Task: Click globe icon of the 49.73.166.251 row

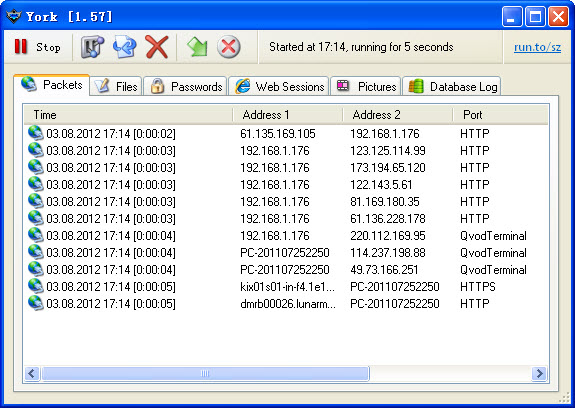Action: pos(36,269)
